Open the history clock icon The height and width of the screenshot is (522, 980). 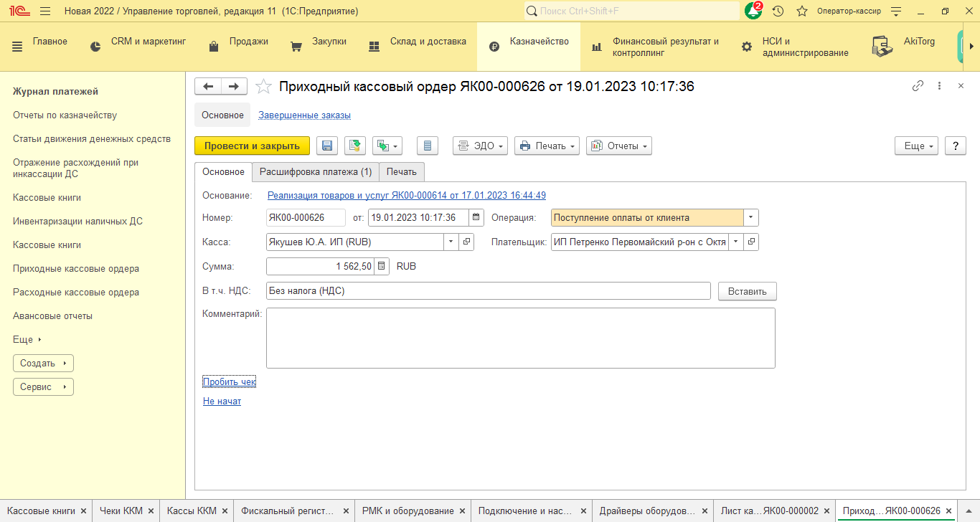[778, 11]
